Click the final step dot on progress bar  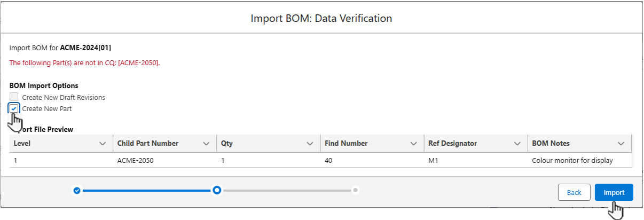[x=356, y=190]
